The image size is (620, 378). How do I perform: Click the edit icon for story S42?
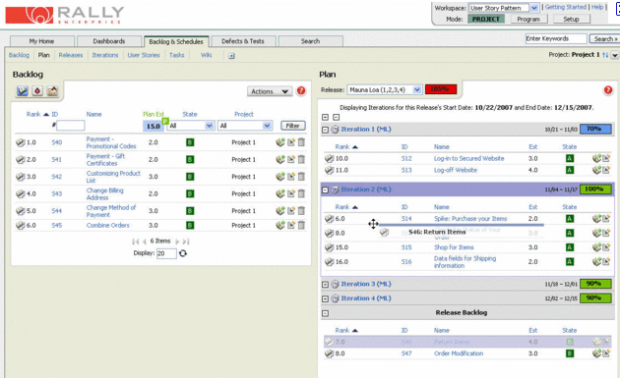point(291,176)
